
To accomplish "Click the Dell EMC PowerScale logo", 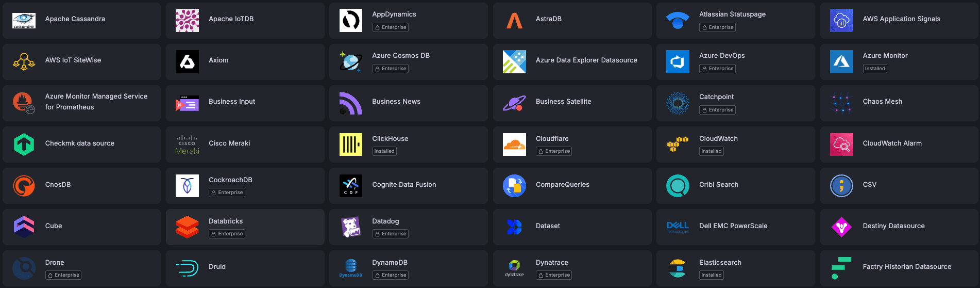I will pyautogui.click(x=678, y=227).
